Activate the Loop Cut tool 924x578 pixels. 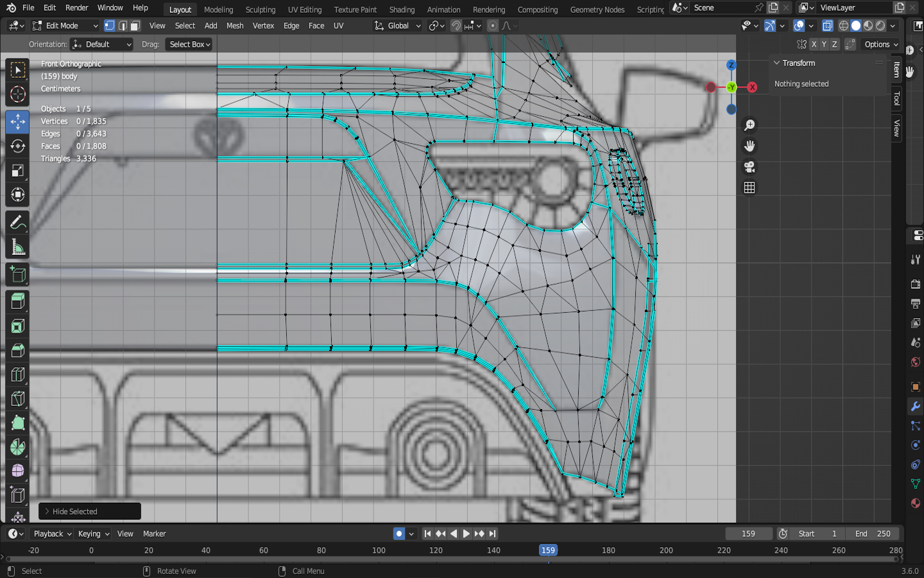(x=17, y=374)
